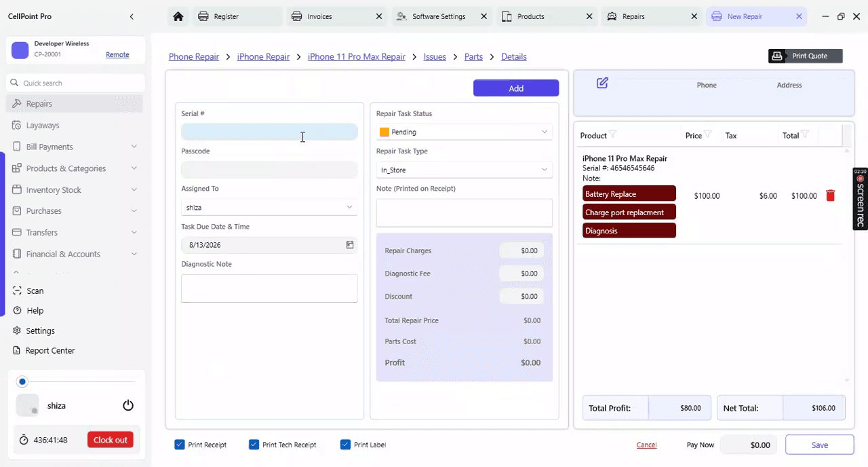The image size is (868, 467).
Task: Click the Cancel link
Action: click(x=646, y=445)
